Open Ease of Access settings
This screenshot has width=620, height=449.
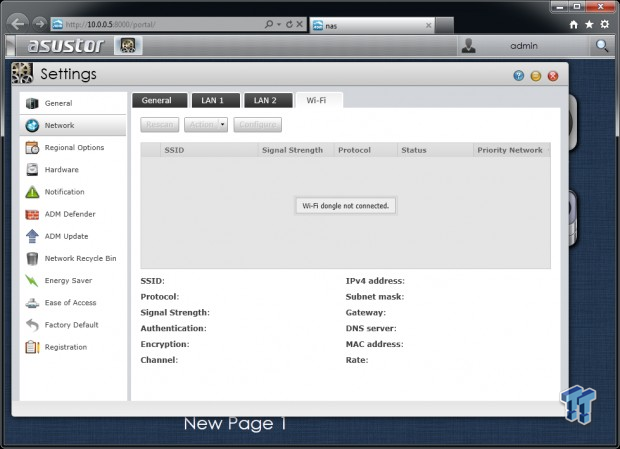(x=73, y=302)
